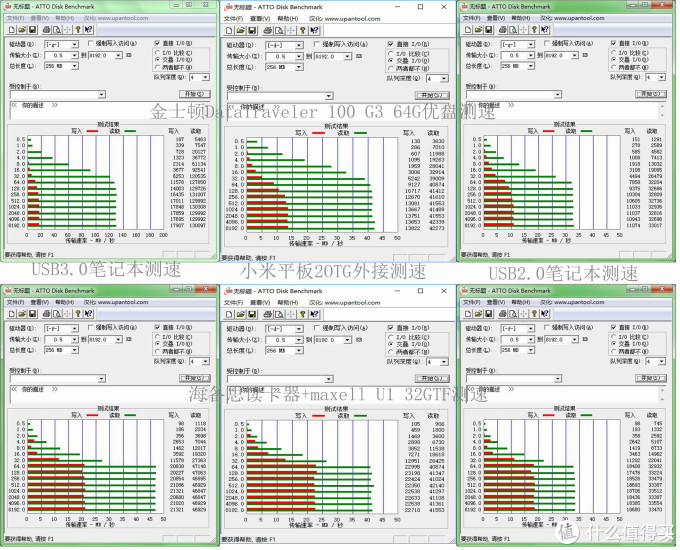This screenshot has width=680, height=550.
Task: Click context Help pointer icon in bottom-right window
Action: [545, 314]
